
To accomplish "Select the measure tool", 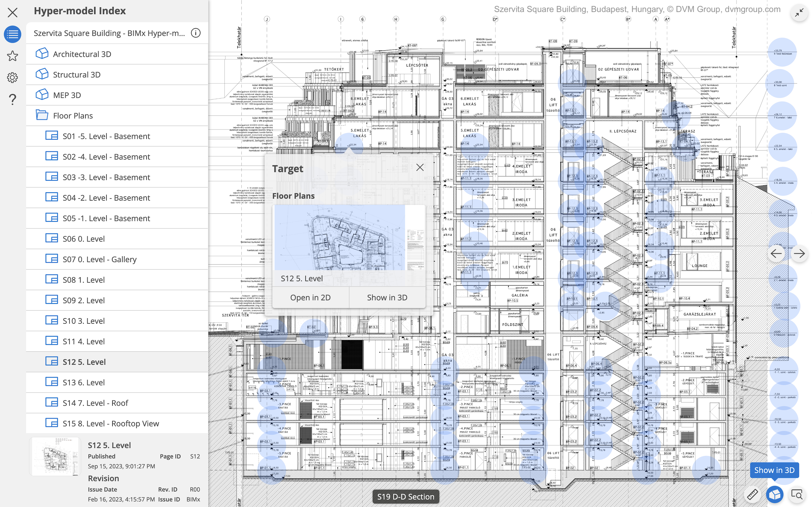I will (752, 494).
